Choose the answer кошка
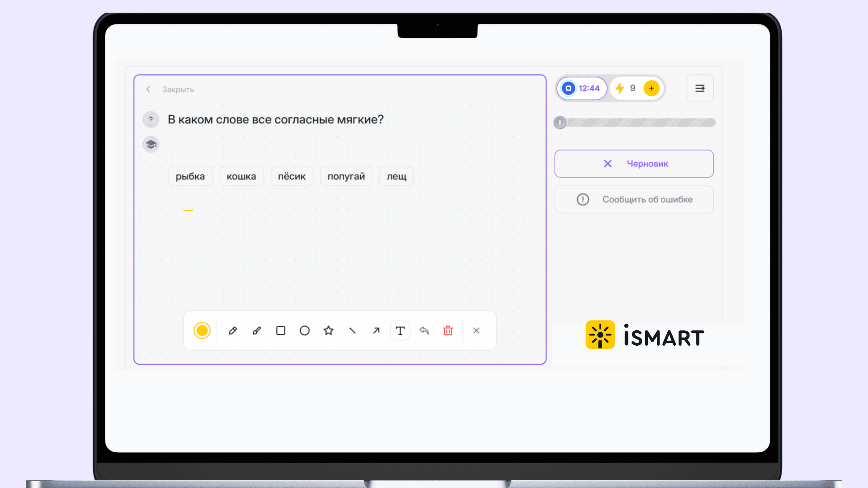This screenshot has width=868, height=488. coord(241,176)
